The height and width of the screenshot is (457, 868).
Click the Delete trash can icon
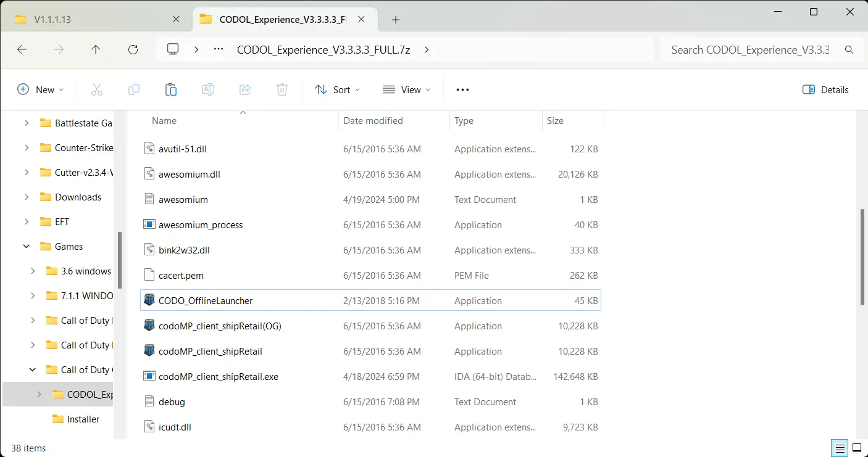point(282,89)
